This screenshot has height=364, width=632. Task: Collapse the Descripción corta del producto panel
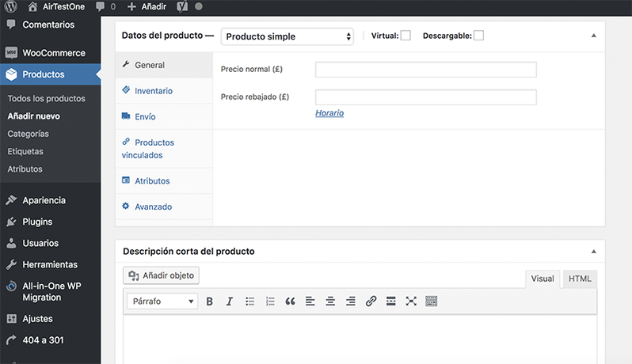(594, 252)
